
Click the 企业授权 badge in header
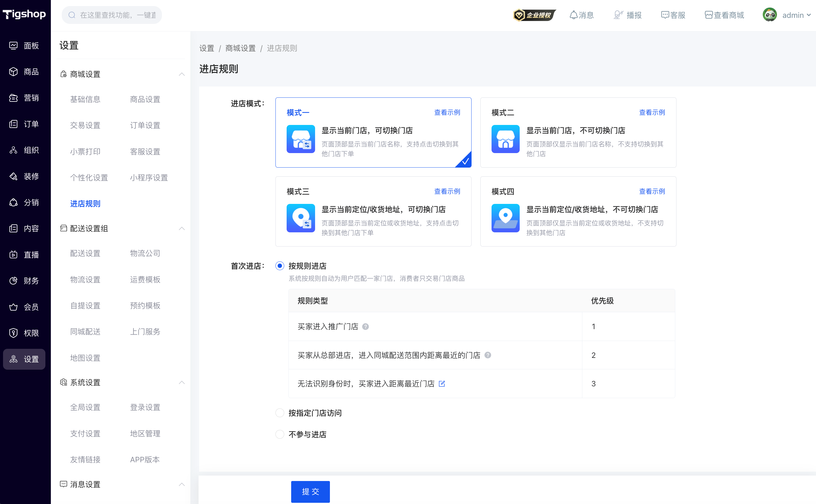(x=534, y=15)
